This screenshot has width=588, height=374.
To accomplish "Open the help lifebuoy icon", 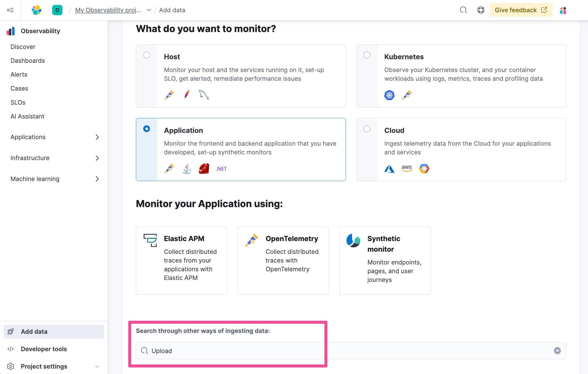I will click(481, 10).
